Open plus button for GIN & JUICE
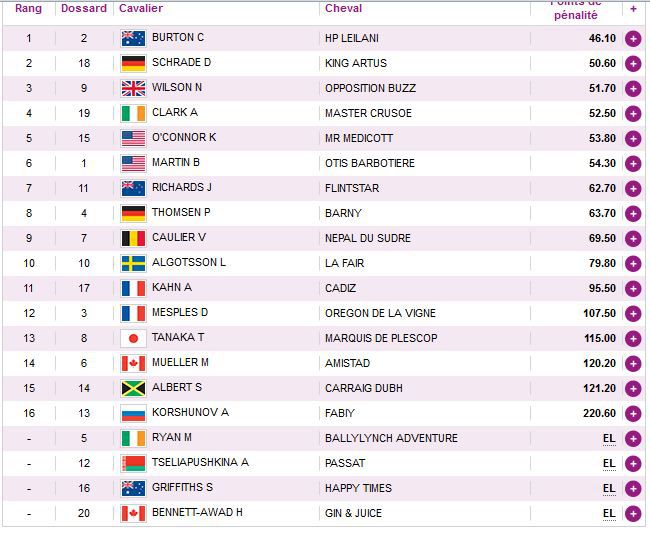The image size is (650, 537). 632,513
